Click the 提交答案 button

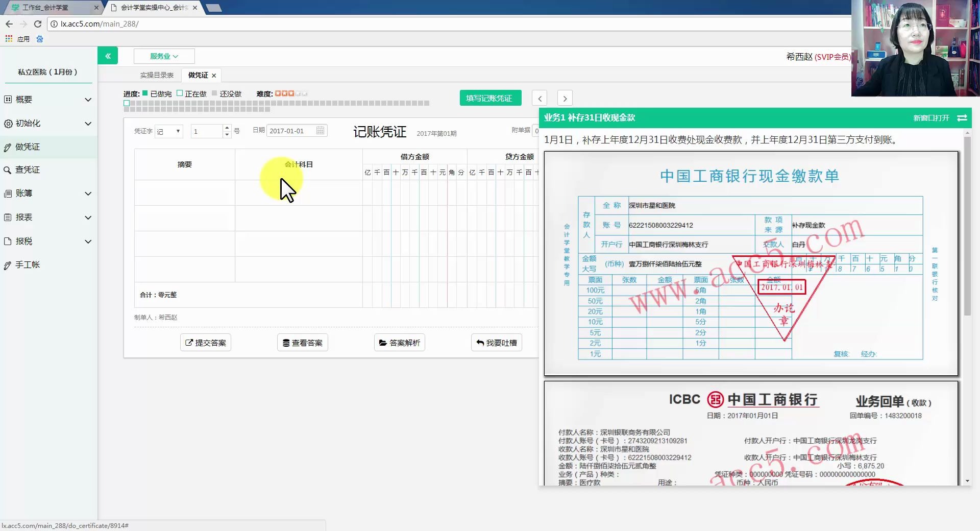[x=205, y=342]
